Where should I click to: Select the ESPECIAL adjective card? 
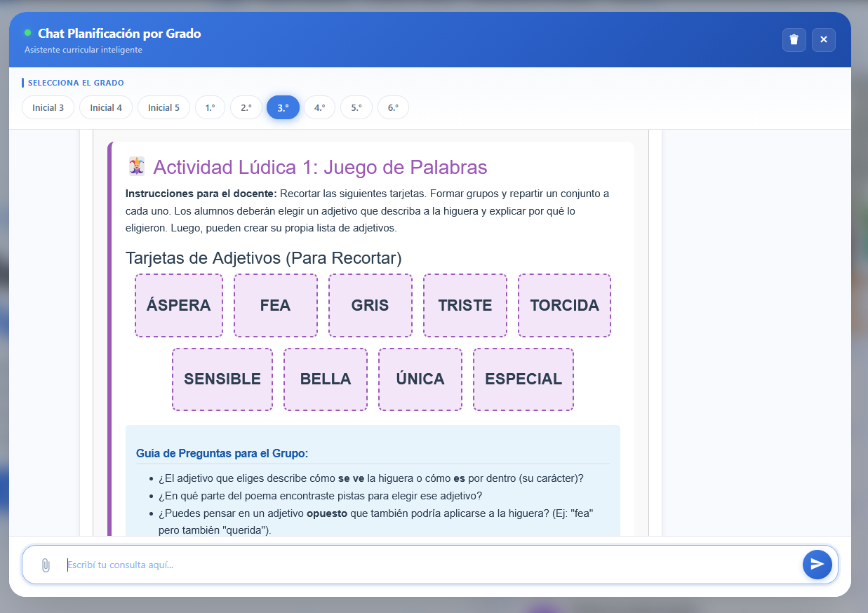pyautogui.click(x=523, y=379)
